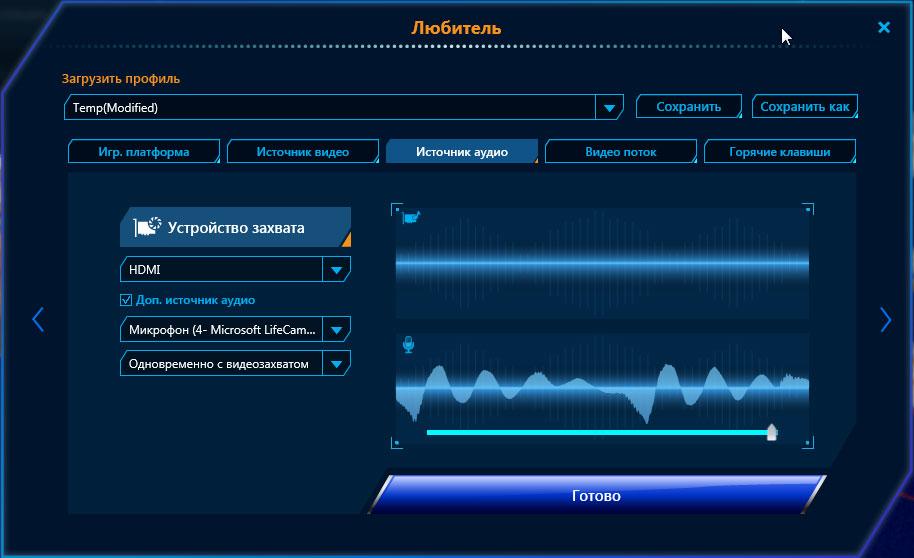Switch to the Игр. платформа tab
This screenshot has width=914, height=558.
tap(144, 152)
